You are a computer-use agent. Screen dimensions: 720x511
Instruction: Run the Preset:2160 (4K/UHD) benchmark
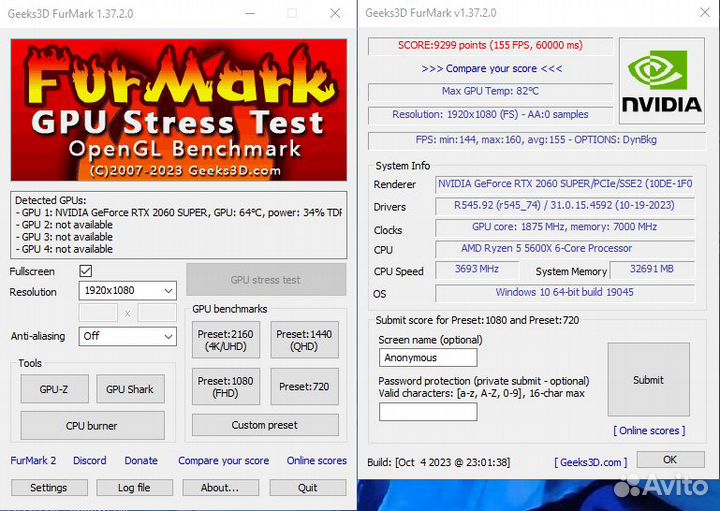pos(225,340)
